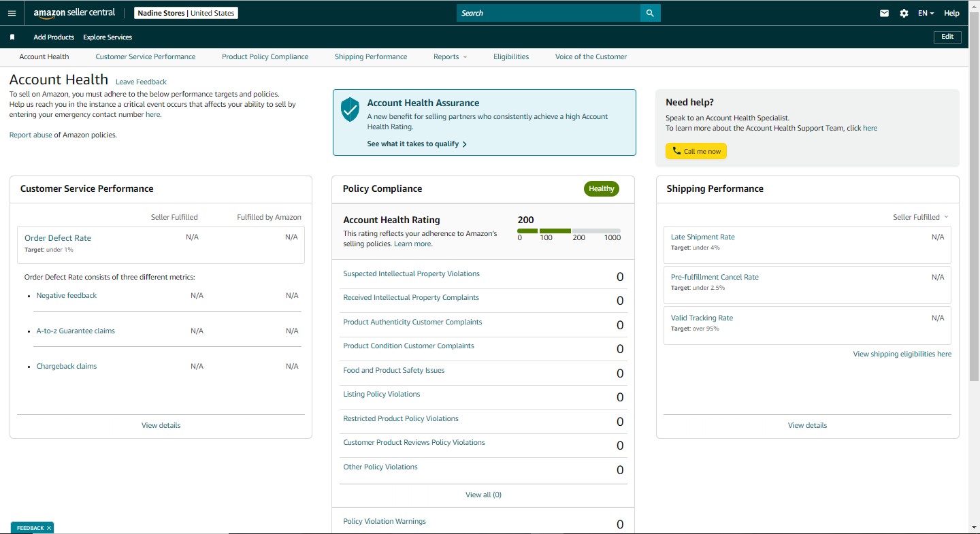980x534 pixels.
Task: Click the Learn more link for health rating
Action: (412, 244)
